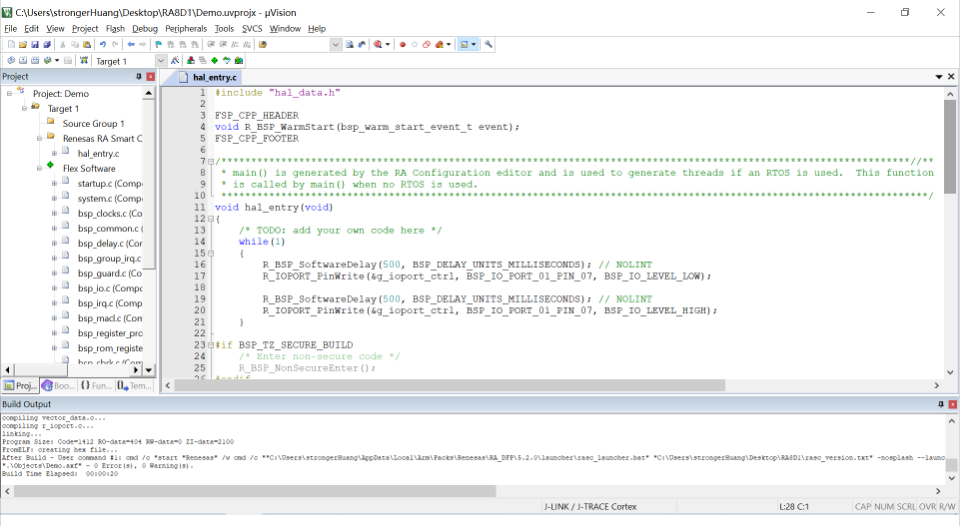Click the green diamond Run-Time Environment icon
Viewport: 960px width, 526px height.
(x=214, y=61)
